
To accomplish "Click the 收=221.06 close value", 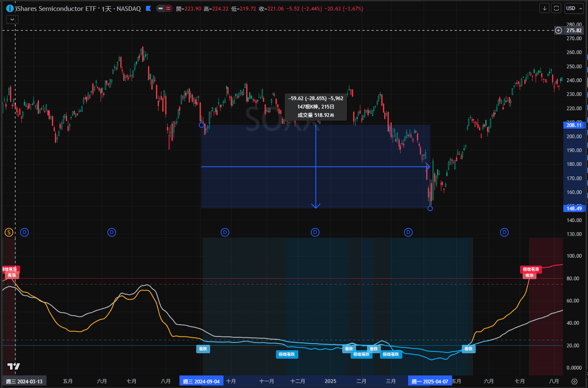I will [x=272, y=8].
